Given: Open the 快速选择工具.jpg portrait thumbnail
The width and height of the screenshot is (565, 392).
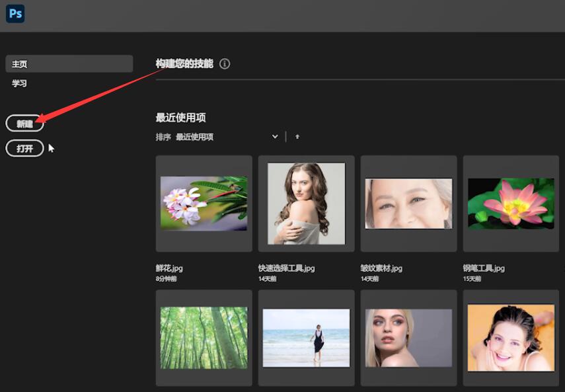Looking at the screenshot, I should tap(306, 204).
